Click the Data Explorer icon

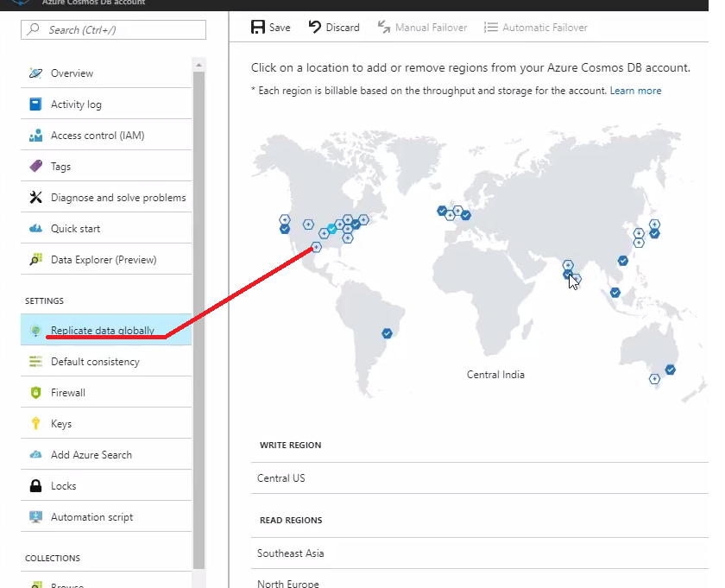35,259
